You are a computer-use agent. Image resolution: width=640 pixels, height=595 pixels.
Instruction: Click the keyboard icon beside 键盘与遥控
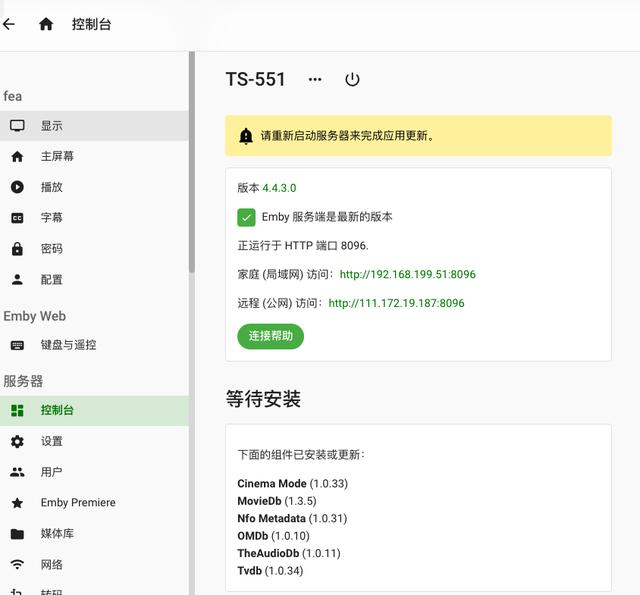(x=17, y=345)
